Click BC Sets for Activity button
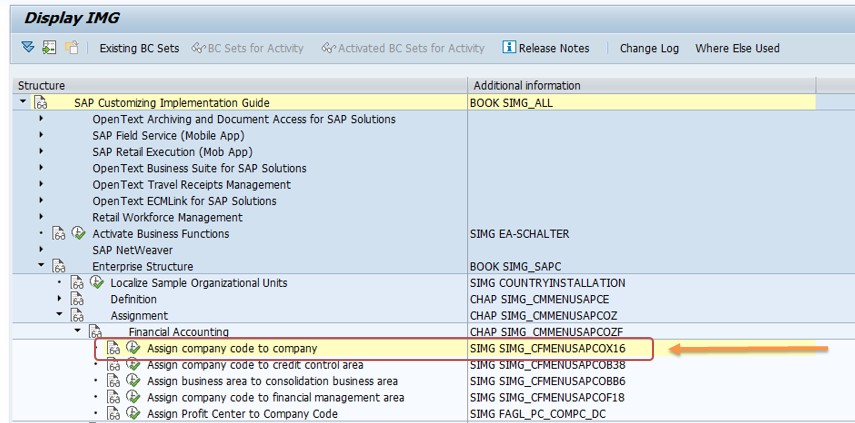This screenshot has width=855, height=423. 248,48
